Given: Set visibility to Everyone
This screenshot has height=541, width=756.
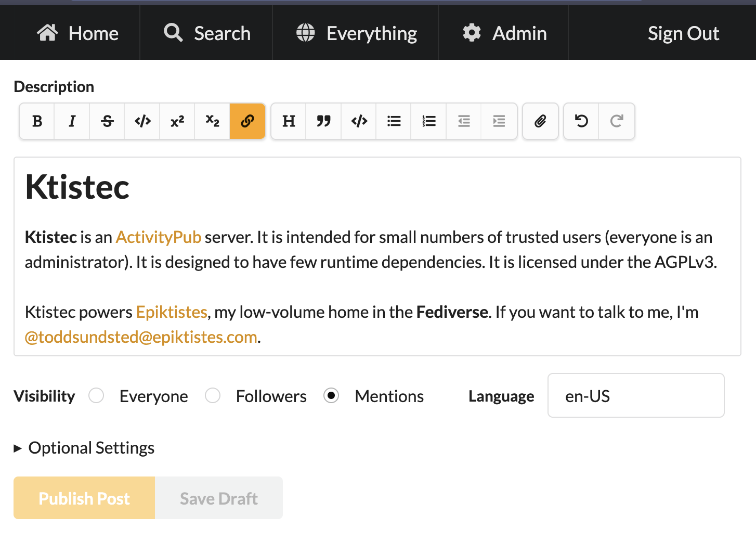Looking at the screenshot, I should click(97, 396).
